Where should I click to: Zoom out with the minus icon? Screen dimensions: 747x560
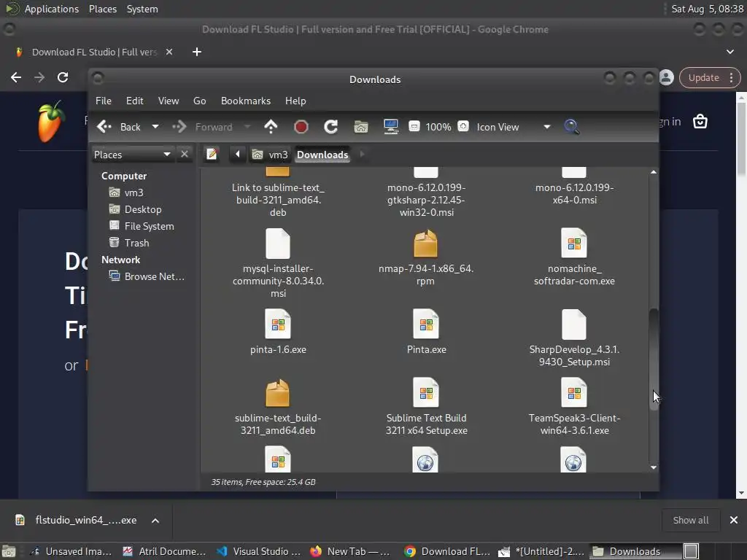[x=414, y=127]
